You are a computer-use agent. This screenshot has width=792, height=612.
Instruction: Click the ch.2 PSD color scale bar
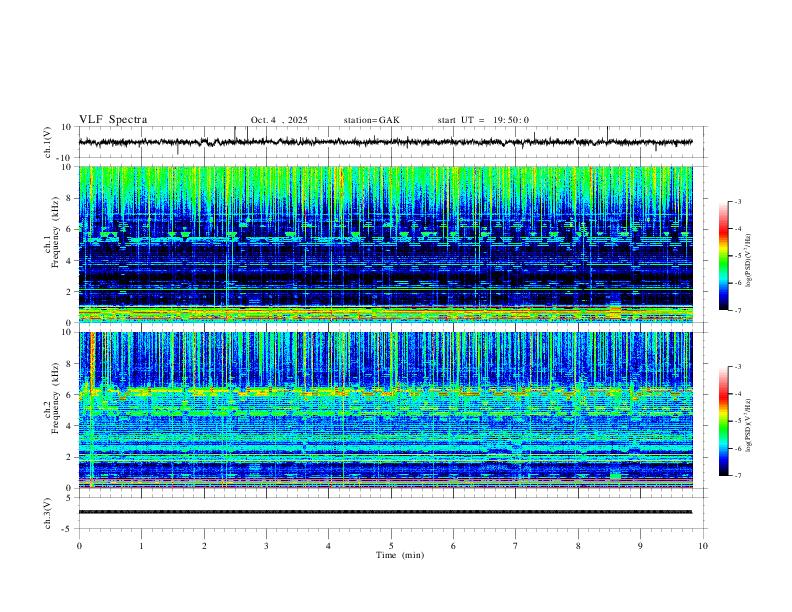pos(723,421)
